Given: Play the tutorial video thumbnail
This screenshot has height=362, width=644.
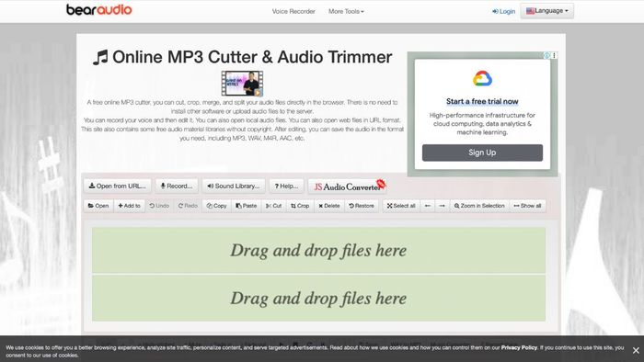Looking at the screenshot, I should [x=242, y=84].
